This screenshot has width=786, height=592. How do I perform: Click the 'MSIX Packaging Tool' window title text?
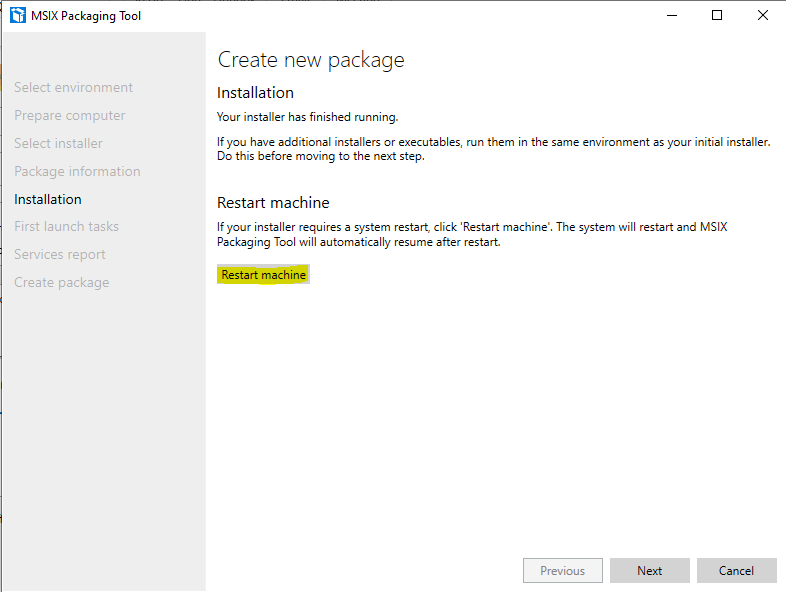[88, 16]
